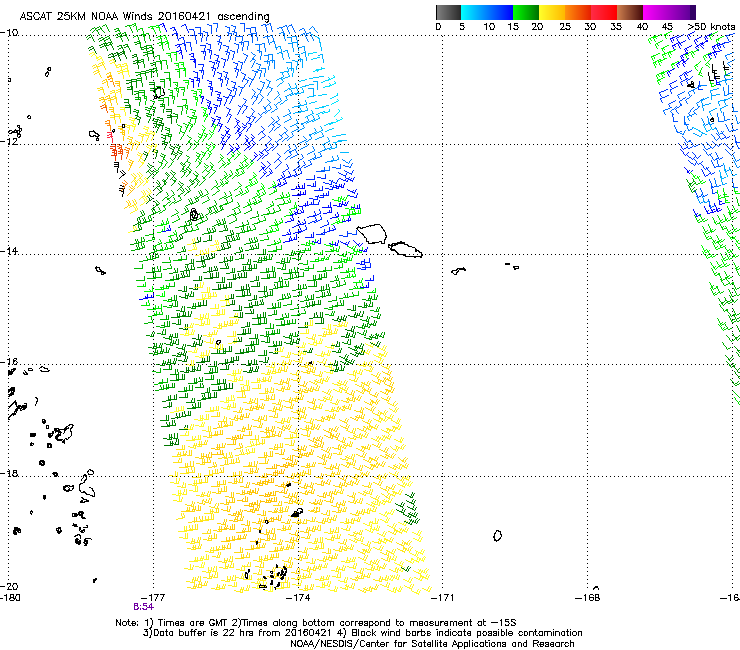The image size is (740, 650).
Task: Click the 'NOAA/NESDIS/Center for Satellite Applications and Research' credit
Action: [x=432, y=644]
